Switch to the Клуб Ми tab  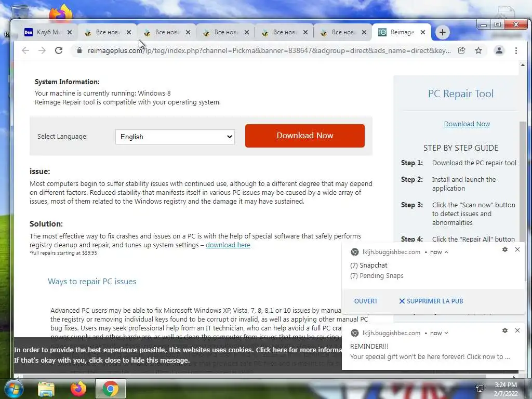(48, 32)
